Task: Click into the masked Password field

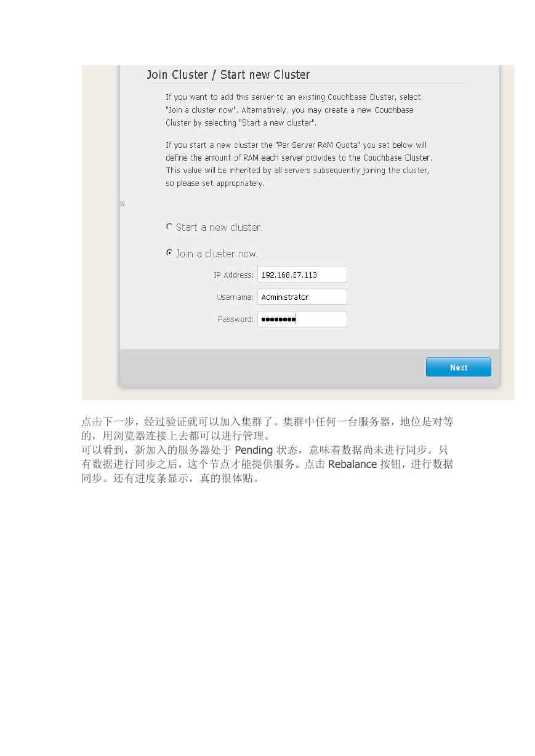Action: tap(302, 319)
